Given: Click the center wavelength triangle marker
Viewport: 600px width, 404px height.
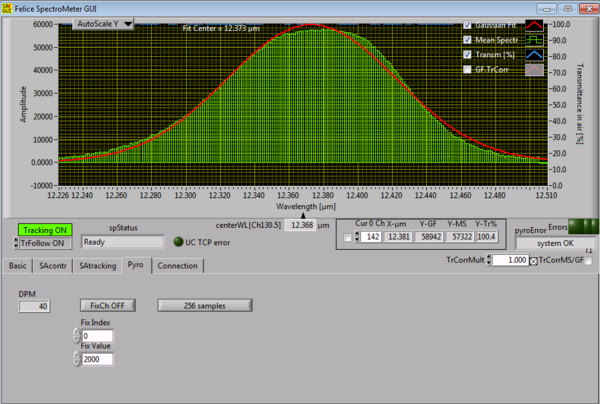Looking at the screenshot, I should 304,217.
